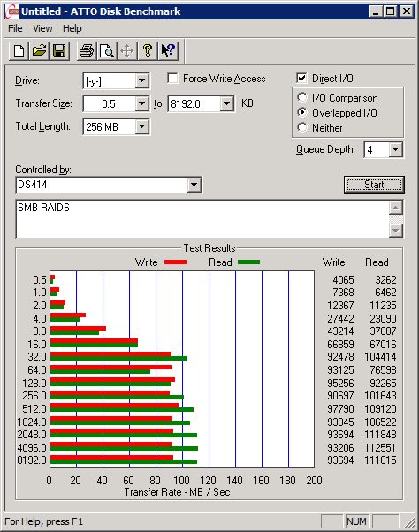Select the I/O Comparison radio button

point(302,98)
